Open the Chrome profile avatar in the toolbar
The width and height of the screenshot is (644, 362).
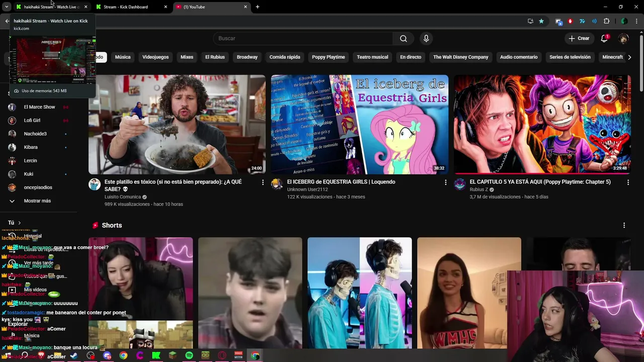(x=624, y=21)
